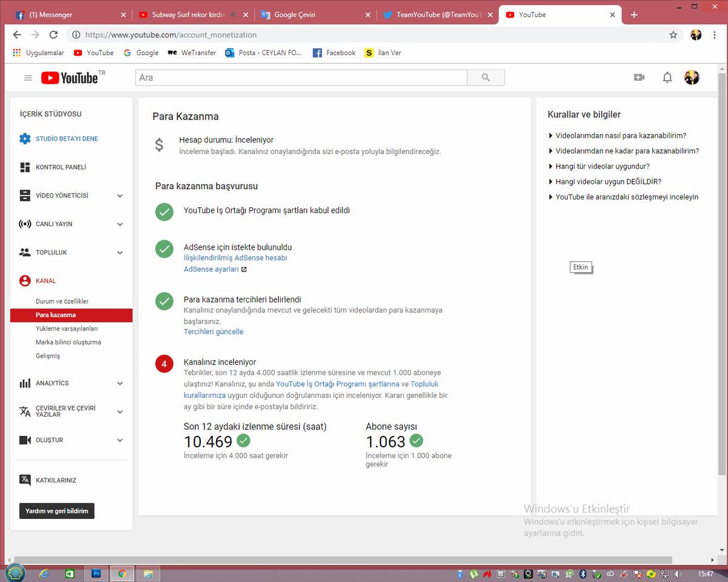Expand the Canlı Yayın section chevron
This screenshot has height=582, width=728.
(x=120, y=224)
